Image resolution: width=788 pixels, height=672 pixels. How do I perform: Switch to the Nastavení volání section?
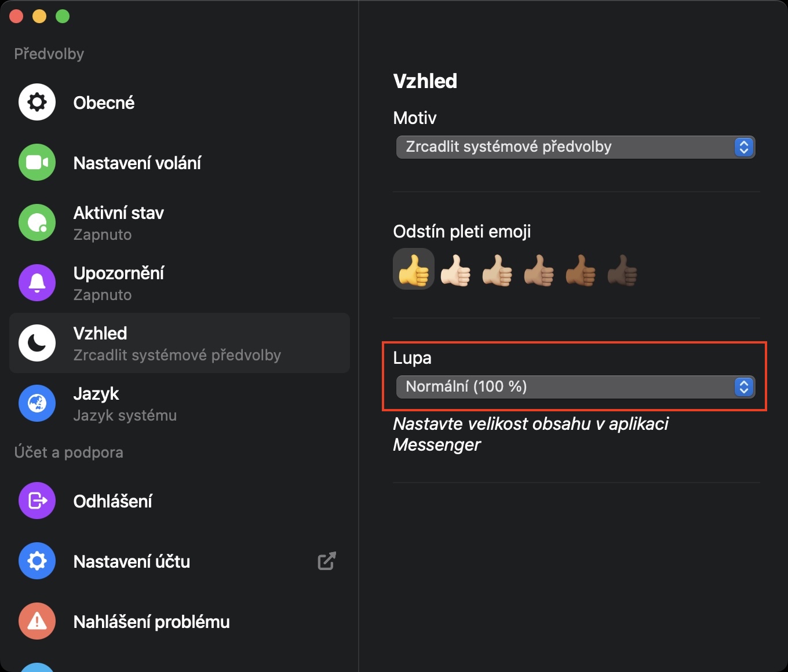point(137,163)
